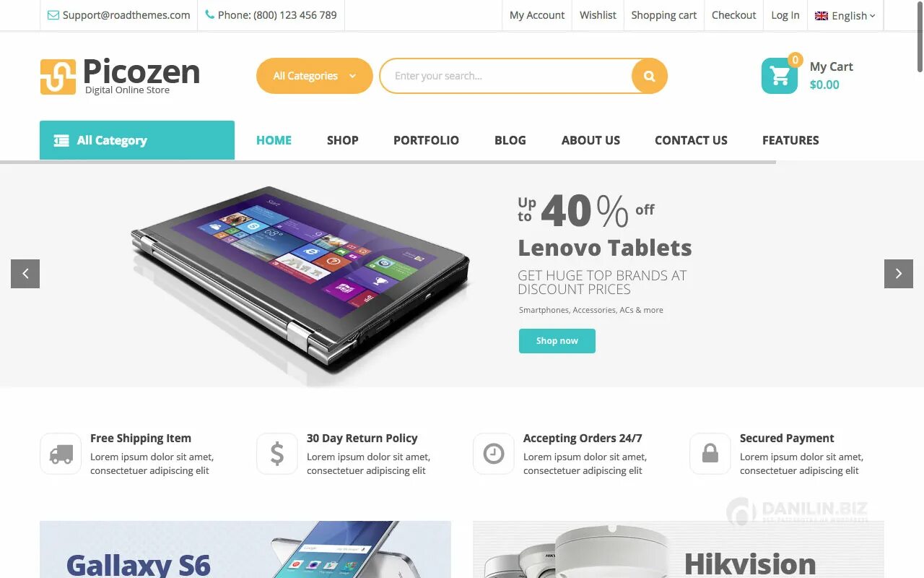Advance to next slide arrow
924x578 pixels.
pos(899,274)
